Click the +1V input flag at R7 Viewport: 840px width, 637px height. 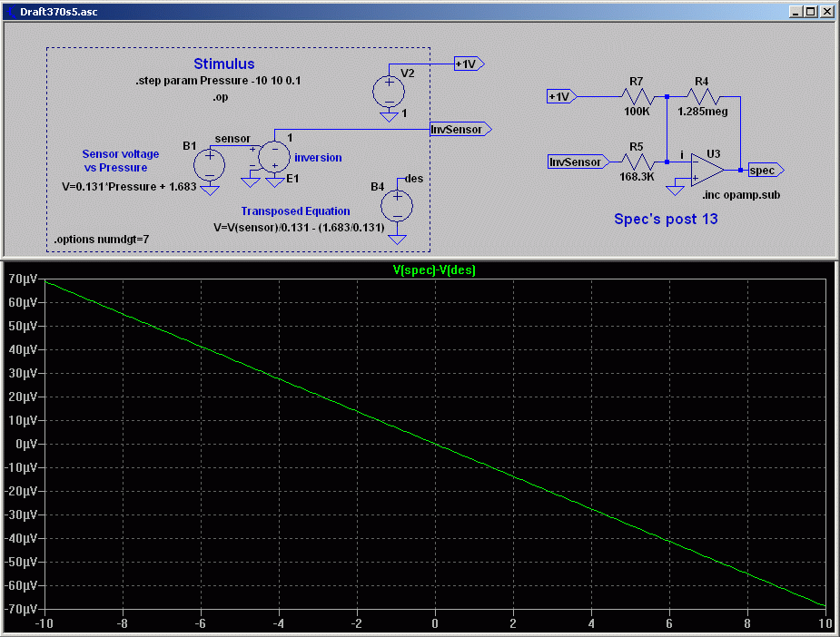pos(561,96)
